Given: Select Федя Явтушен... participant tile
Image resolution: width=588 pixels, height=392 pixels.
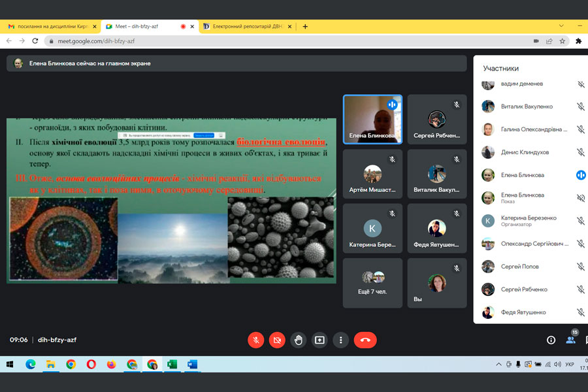Looking at the screenshot, I should (x=437, y=228).
